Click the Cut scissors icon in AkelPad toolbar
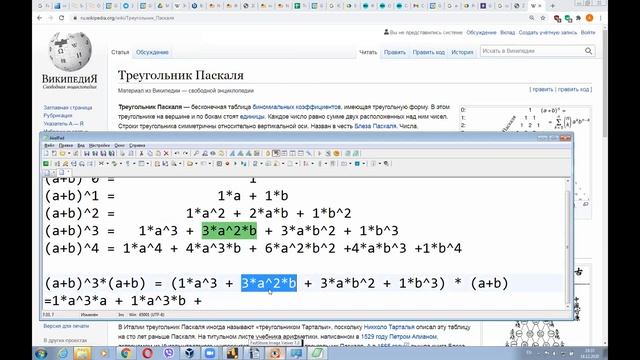640x360 pixels. coord(142,153)
